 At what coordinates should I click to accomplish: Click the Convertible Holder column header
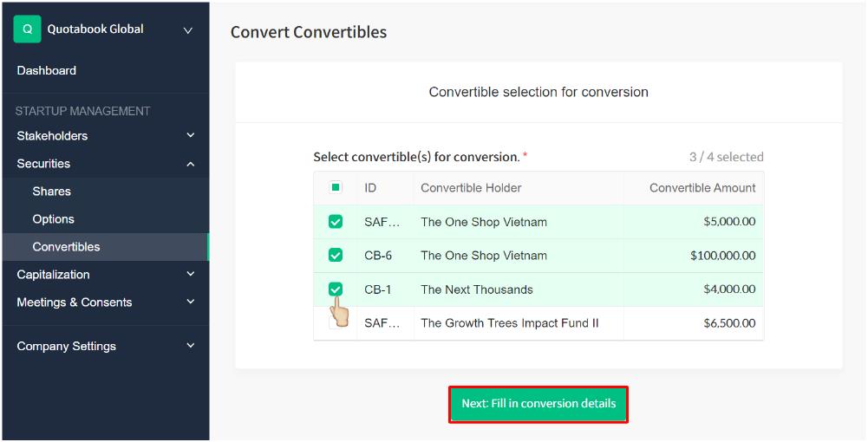point(471,188)
